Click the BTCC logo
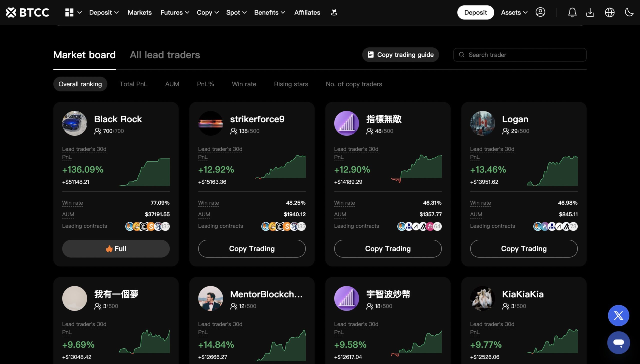Image resolution: width=640 pixels, height=364 pixels. pos(27,12)
